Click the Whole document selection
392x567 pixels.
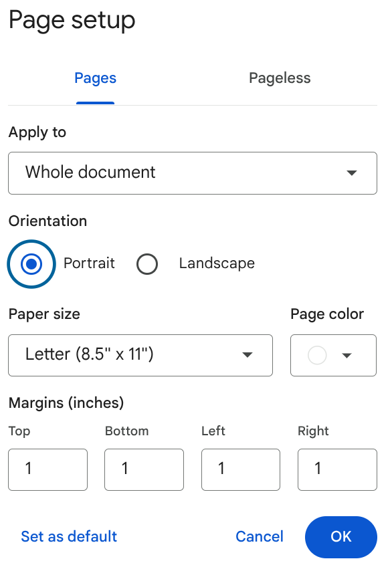point(91,173)
